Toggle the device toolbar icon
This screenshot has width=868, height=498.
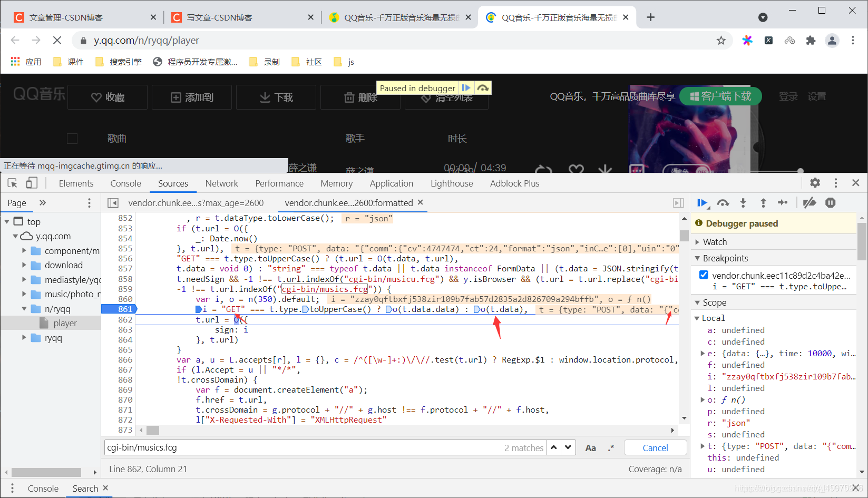pos(32,183)
